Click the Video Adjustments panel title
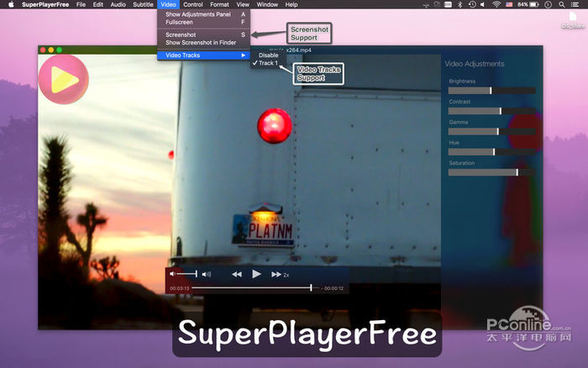This screenshot has height=368, width=588. tap(475, 64)
